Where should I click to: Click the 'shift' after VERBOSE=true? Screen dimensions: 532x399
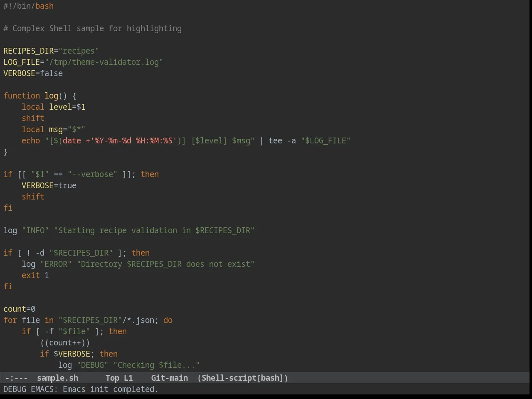pos(33,197)
